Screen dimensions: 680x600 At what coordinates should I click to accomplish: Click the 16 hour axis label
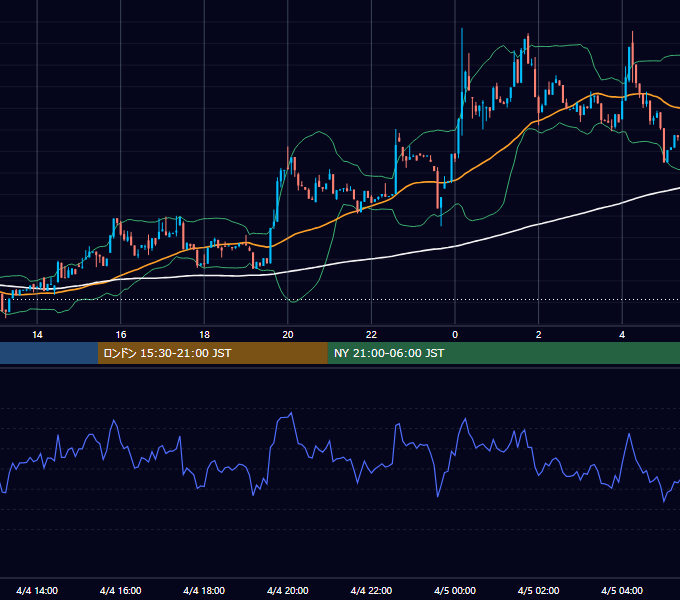tap(121, 335)
